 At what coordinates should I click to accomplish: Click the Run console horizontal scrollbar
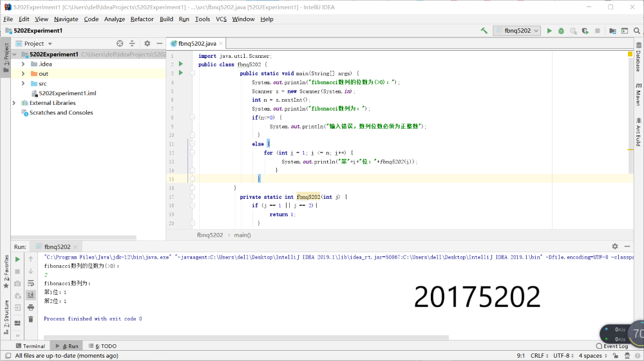click(x=247, y=338)
